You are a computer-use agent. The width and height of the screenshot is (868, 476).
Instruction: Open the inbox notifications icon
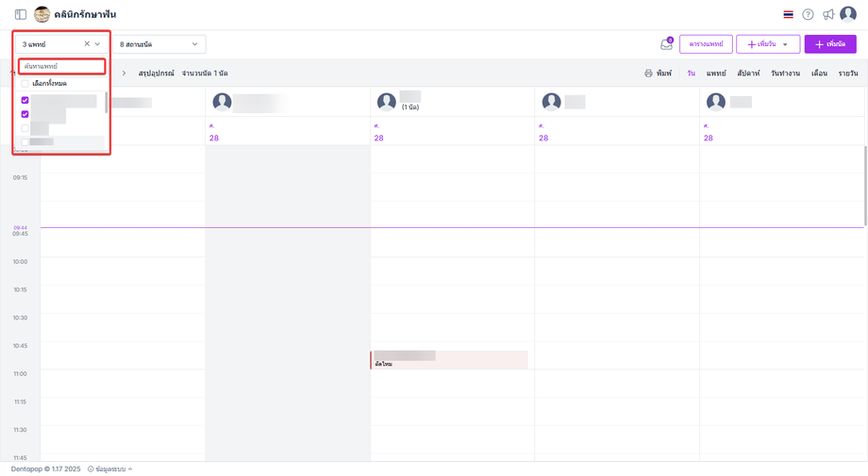666,44
